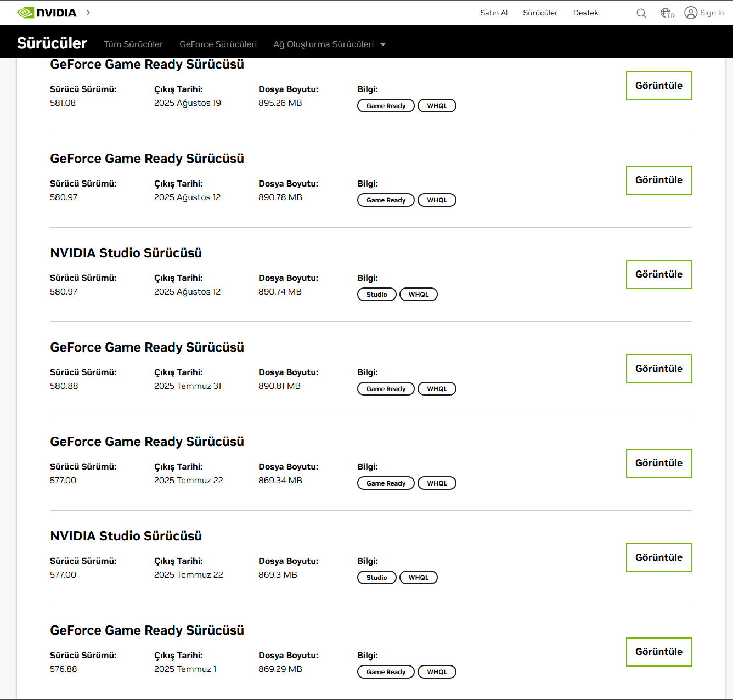Click WHQL tag on driver 580.88
Image resolution: width=733 pixels, height=700 pixels.
(x=437, y=389)
